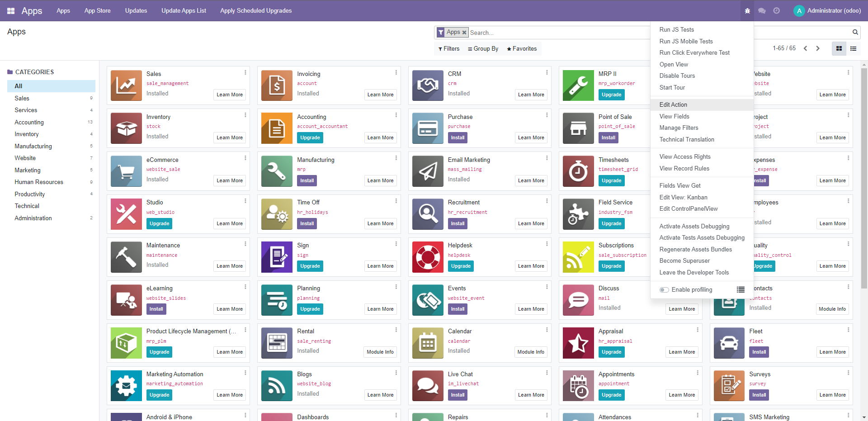The height and width of the screenshot is (421, 868).
Task: Open Inventory card options menu
Action: pos(245,115)
